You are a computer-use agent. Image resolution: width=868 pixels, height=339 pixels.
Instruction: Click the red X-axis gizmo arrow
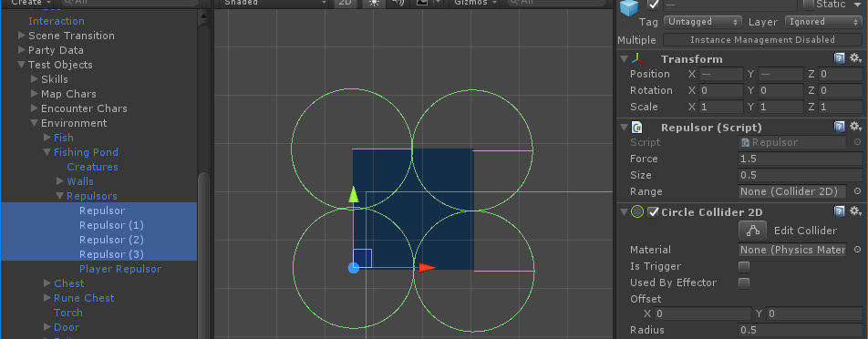click(427, 268)
